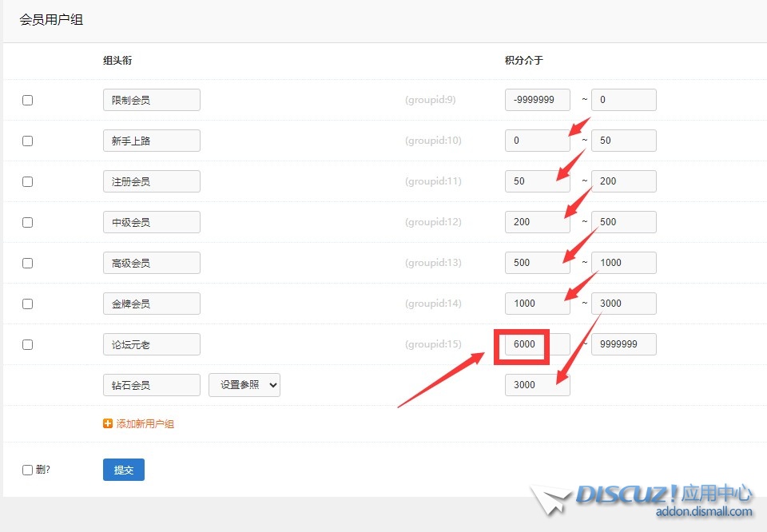
Task: Click the (groupid:10) label
Action: 433,141
